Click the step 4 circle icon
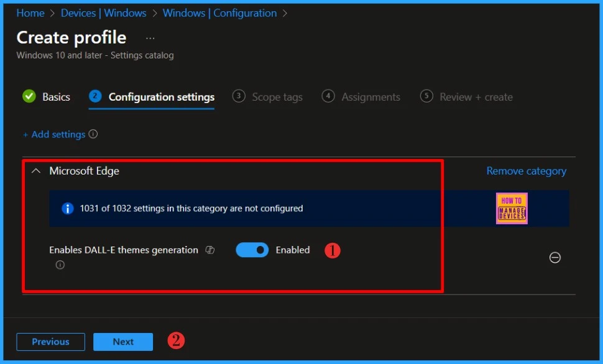The height and width of the screenshot is (364, 603). 328,96
